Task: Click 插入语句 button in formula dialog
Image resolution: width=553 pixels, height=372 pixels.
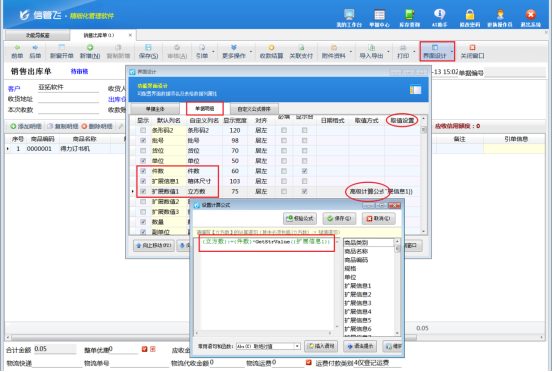Action: click(x=321, y=346)
